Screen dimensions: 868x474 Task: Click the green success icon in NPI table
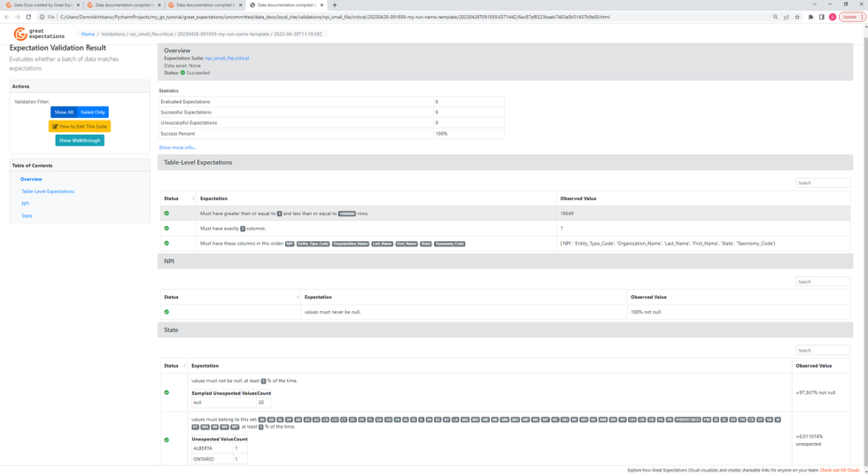[167, 312]
